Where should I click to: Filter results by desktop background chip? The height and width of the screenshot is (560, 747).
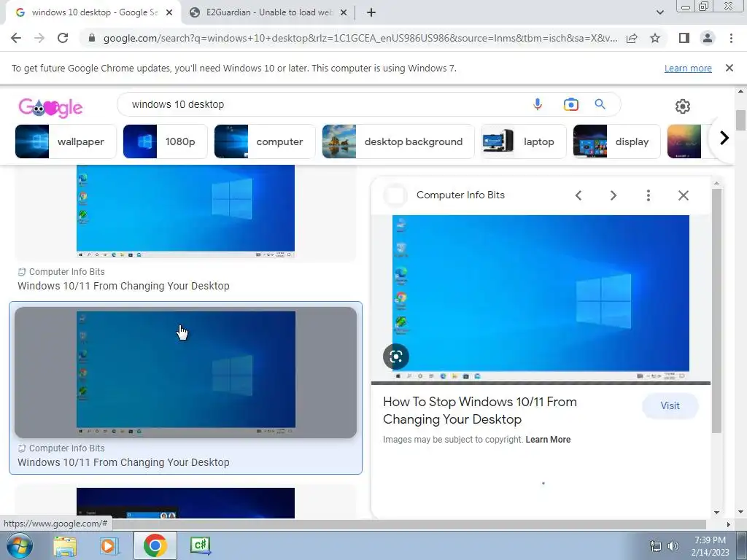(x=398, y=141)
